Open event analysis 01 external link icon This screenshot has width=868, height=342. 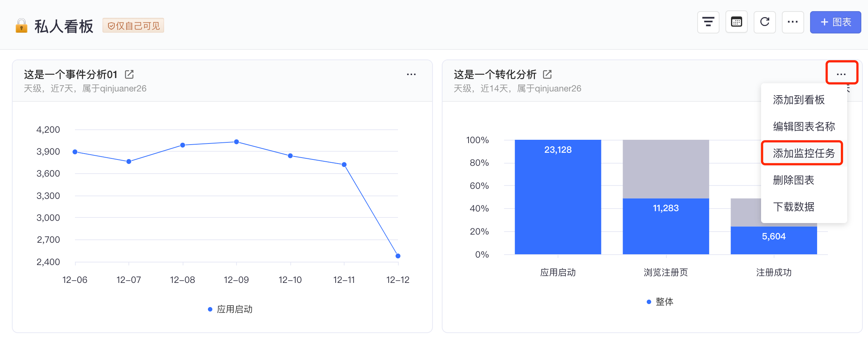coord(129,74)
